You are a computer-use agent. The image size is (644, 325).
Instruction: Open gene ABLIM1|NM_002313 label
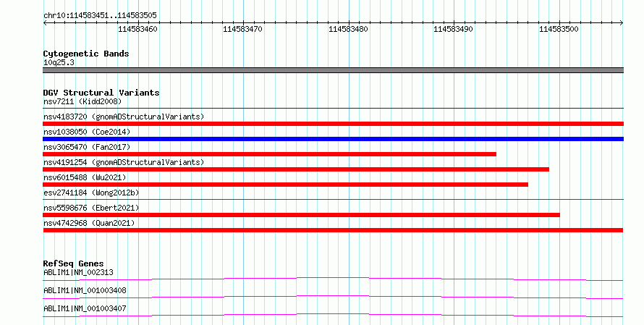coord(78,272)
